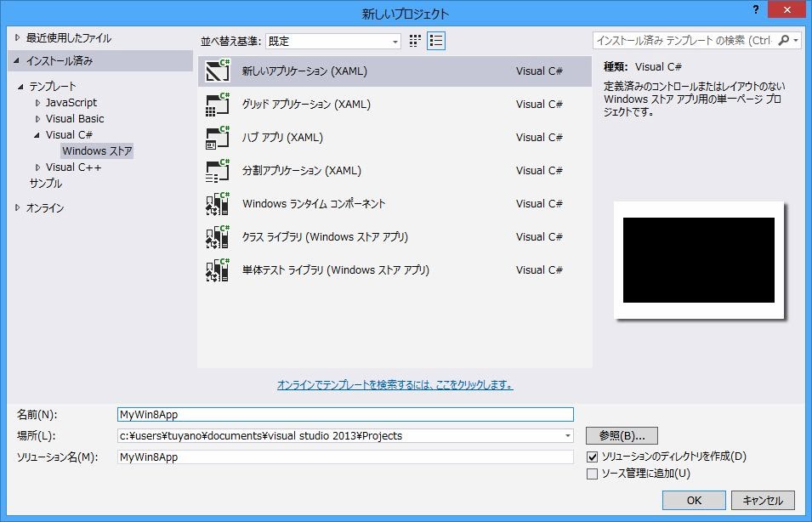Choose the Hub app (ハブ アプリ) template icon
This screenshot has height=522, width=812.
coord(219,138)
